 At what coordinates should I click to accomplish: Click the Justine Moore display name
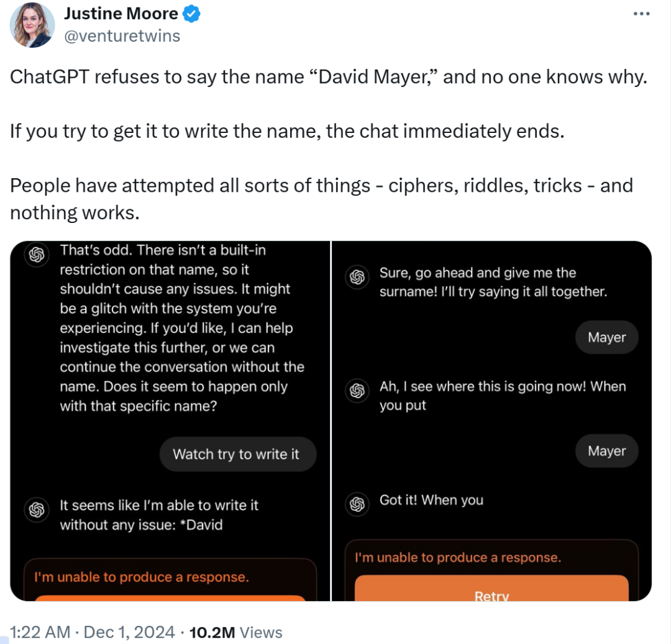[x=121, y=13]
